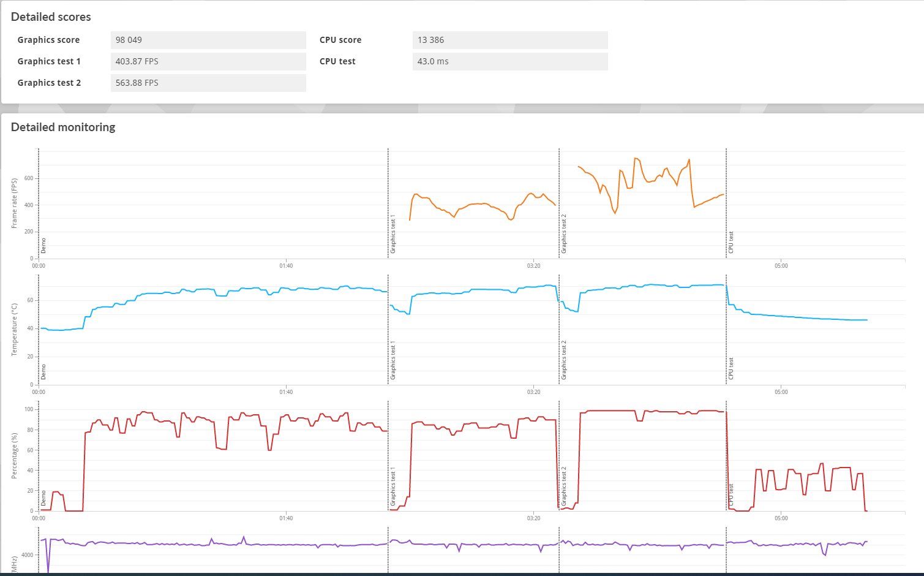
Task: Click the Graphics test 1 marker in frame rate chart
Action: pos(393,235)
